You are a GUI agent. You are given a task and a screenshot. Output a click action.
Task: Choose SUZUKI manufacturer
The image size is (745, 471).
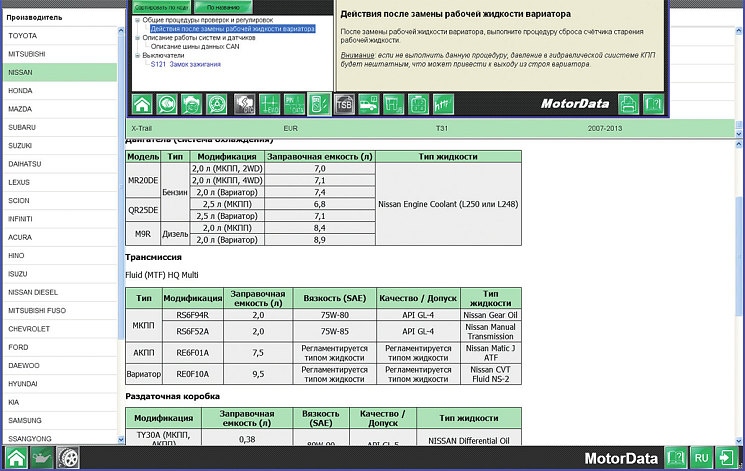click(60, 145)
